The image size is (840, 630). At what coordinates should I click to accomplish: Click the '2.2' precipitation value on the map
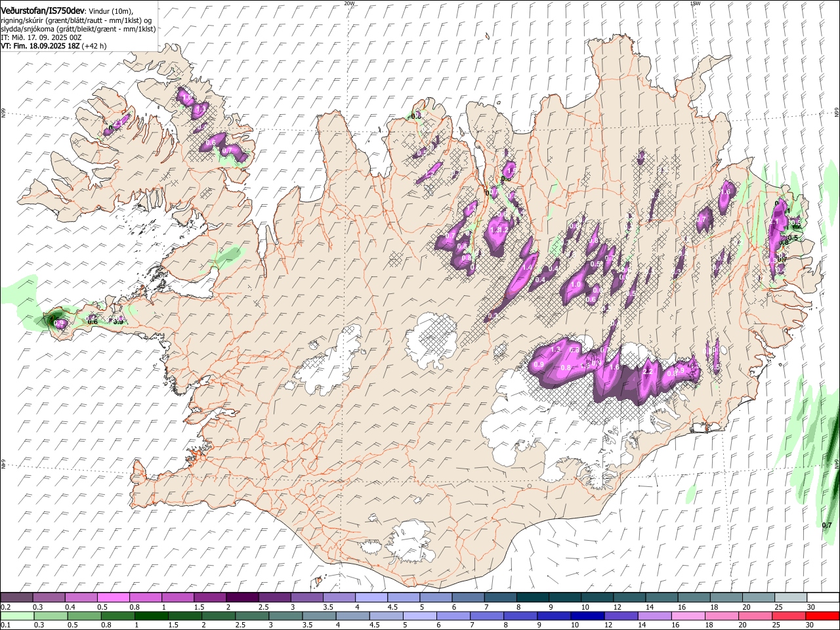[648, 372]
